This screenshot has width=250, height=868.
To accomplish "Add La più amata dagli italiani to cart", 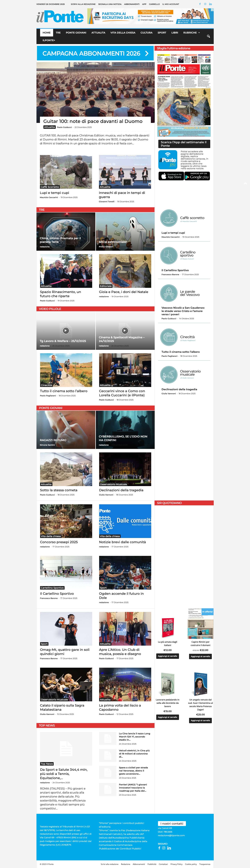I will (168, 656).
